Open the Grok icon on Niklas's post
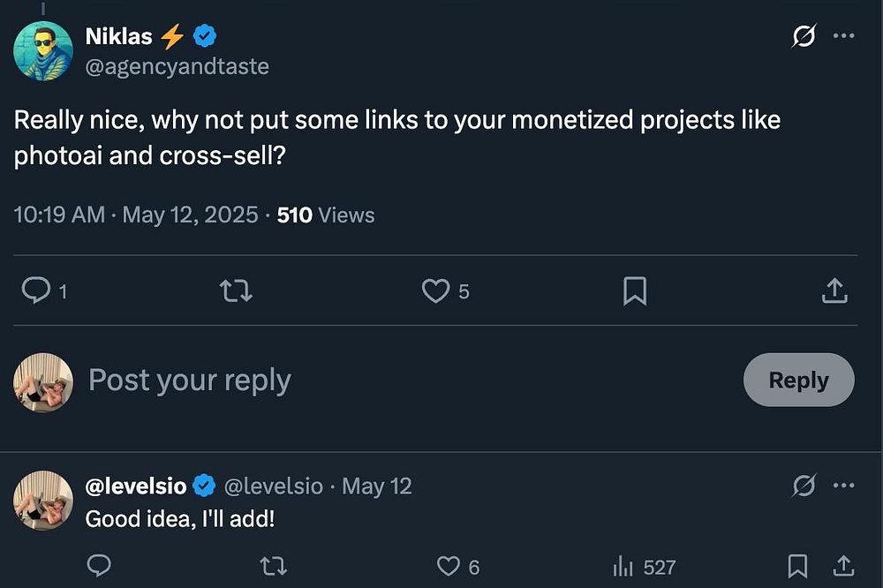The height and width of the screenshot is (588, 883). click(804, 37)
